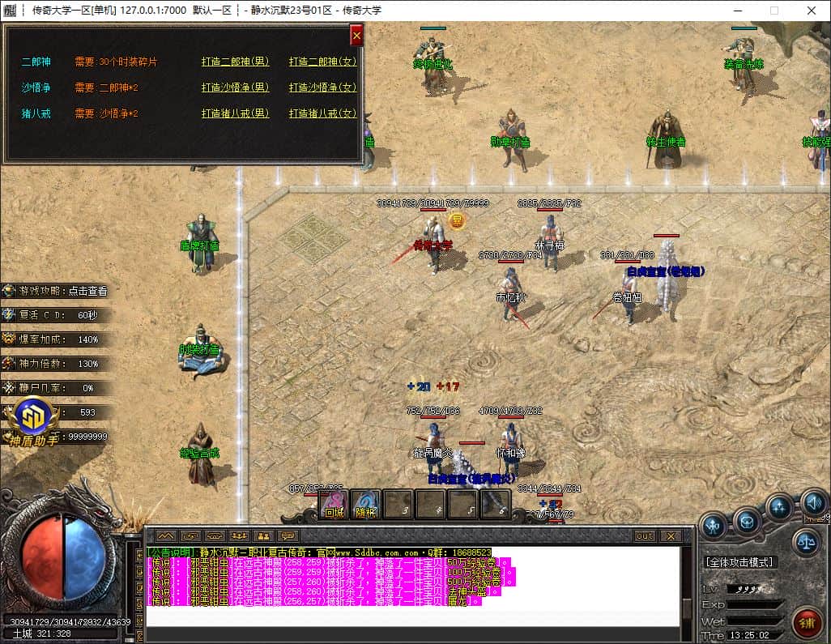Open the skills sparkle round button
The width and height of the screenshot is (831, 644).
779,507
